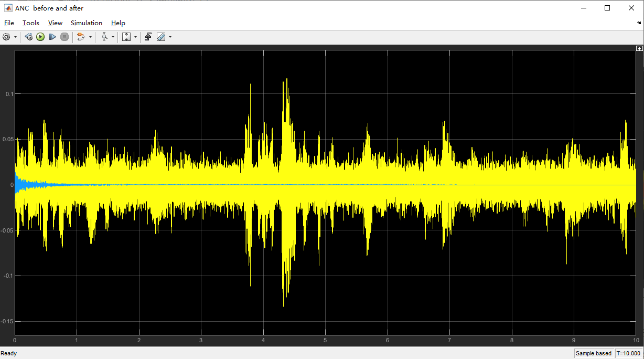Close the ANC before and after window
Screen dimensions: 644x359
pyautogui.click(x=631, y=8)
